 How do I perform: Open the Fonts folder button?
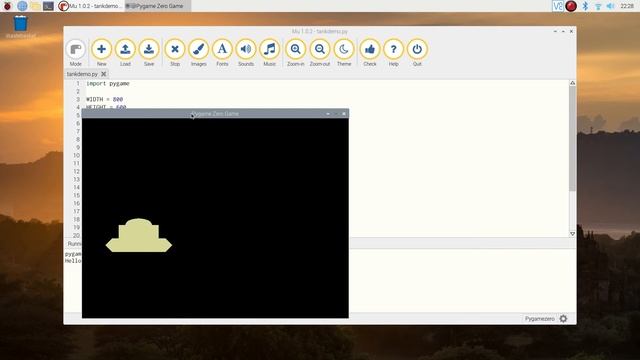coord(222,53)
